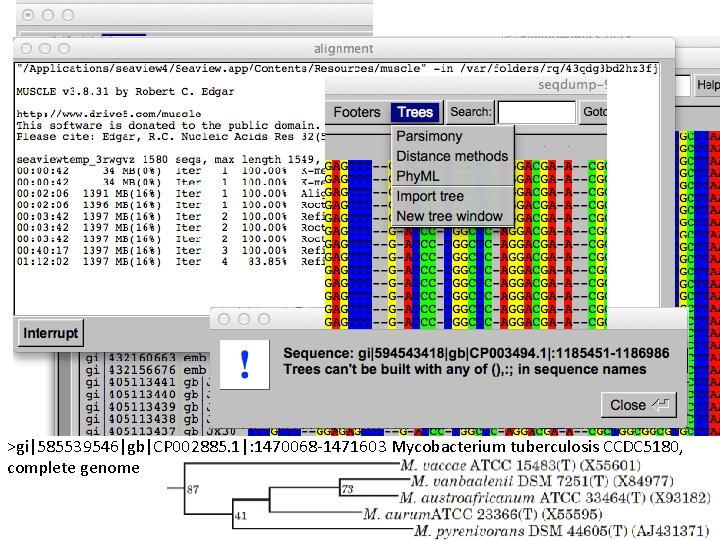720x540 pixels.
Task: Click the Goto button
Action: (x=593, y=112)
